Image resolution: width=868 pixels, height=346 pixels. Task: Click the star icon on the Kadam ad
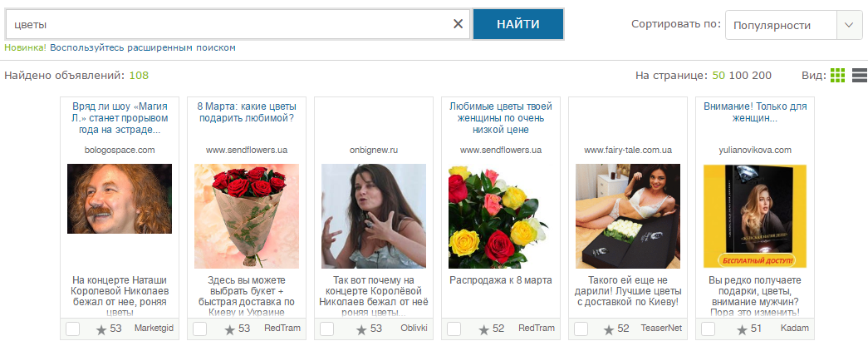(743, 329)
